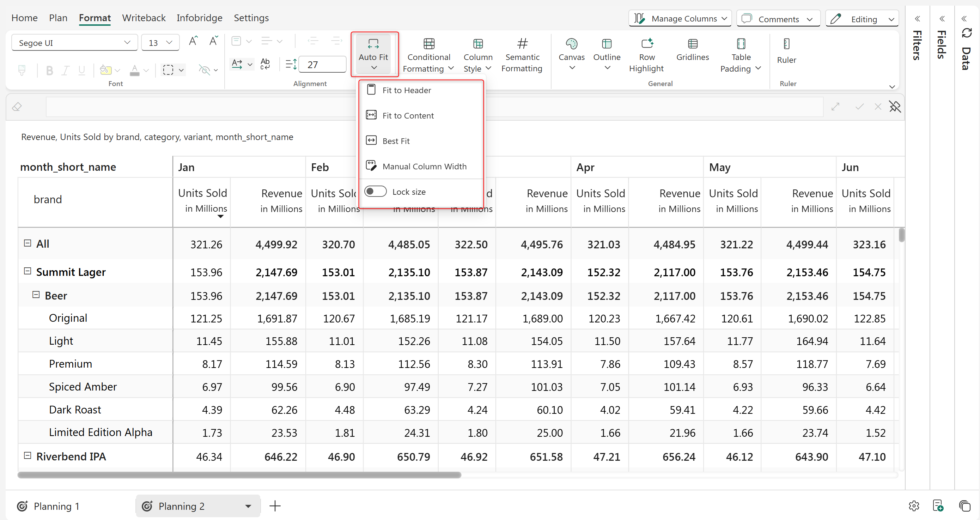This screenshot has width=980, height=520.
Task: Toggle bold text formatting
Action: [x=49, y=71]
